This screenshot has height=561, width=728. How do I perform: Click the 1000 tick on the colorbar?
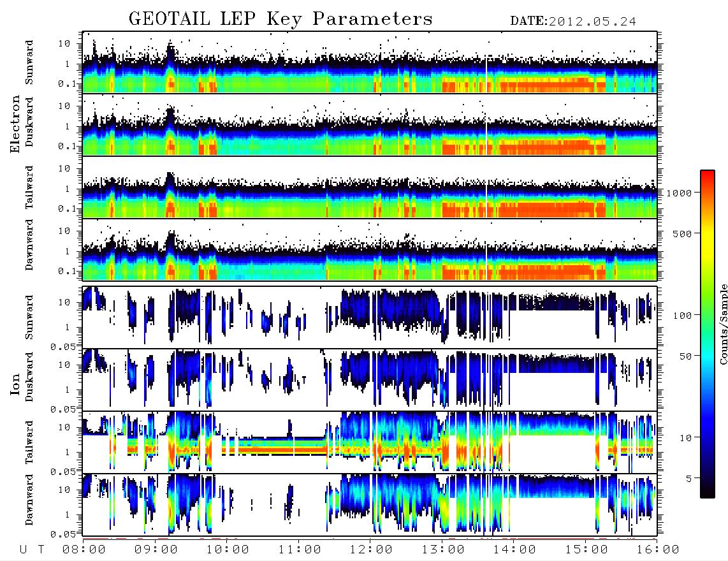click(680, 193)
